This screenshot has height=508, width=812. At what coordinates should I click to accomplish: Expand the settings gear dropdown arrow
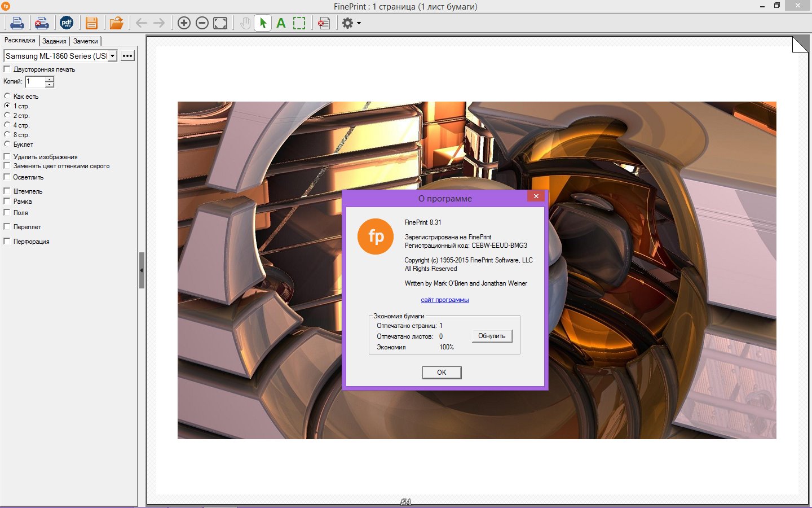pos(359,23)
